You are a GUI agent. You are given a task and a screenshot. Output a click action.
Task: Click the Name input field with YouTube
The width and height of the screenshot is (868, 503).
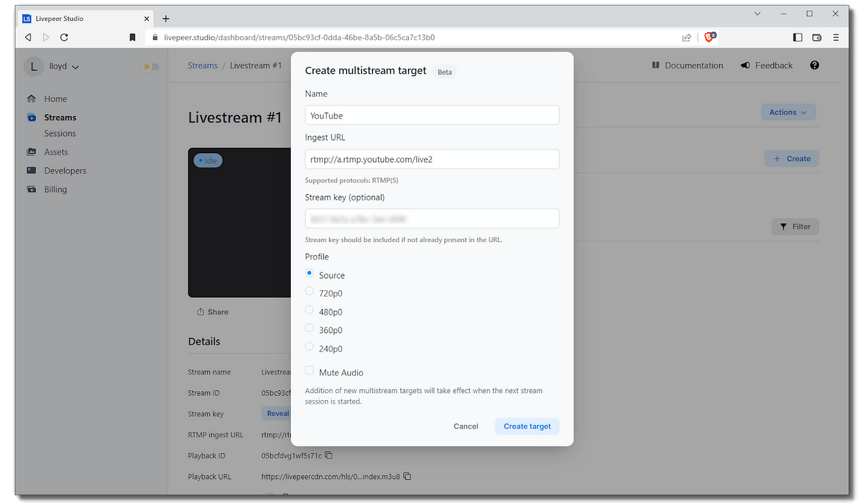432,115
